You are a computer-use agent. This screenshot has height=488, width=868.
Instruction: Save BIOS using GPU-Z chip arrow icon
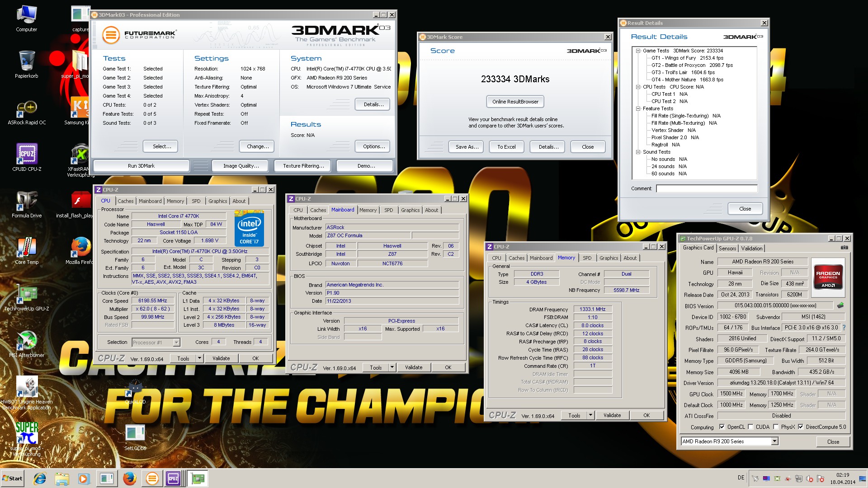point(840,305)
